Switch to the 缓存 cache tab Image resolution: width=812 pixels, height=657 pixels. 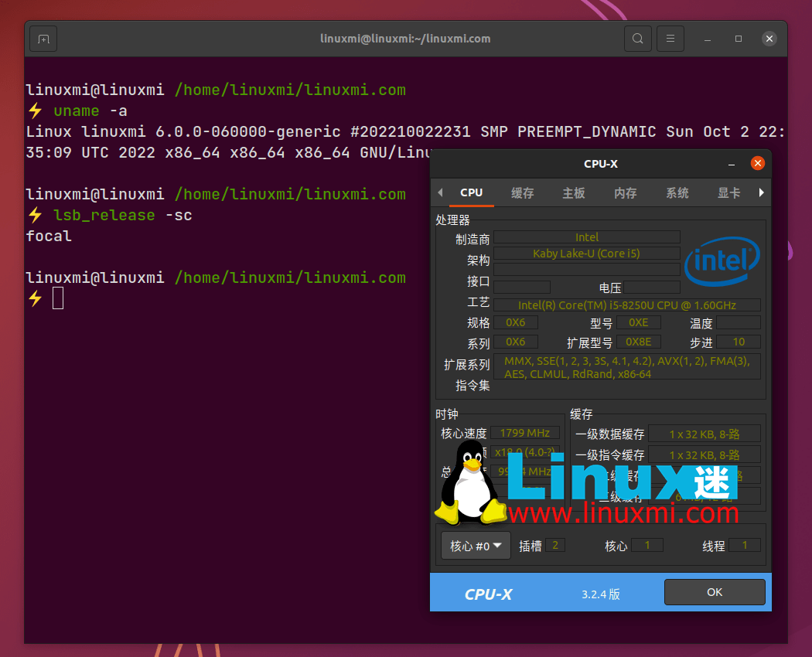tap(522, 192)
